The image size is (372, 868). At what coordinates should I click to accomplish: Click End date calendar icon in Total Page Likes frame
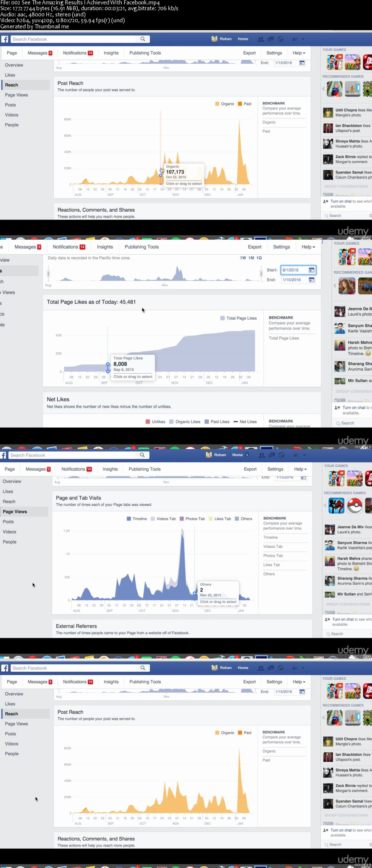(x=311, y=280)
